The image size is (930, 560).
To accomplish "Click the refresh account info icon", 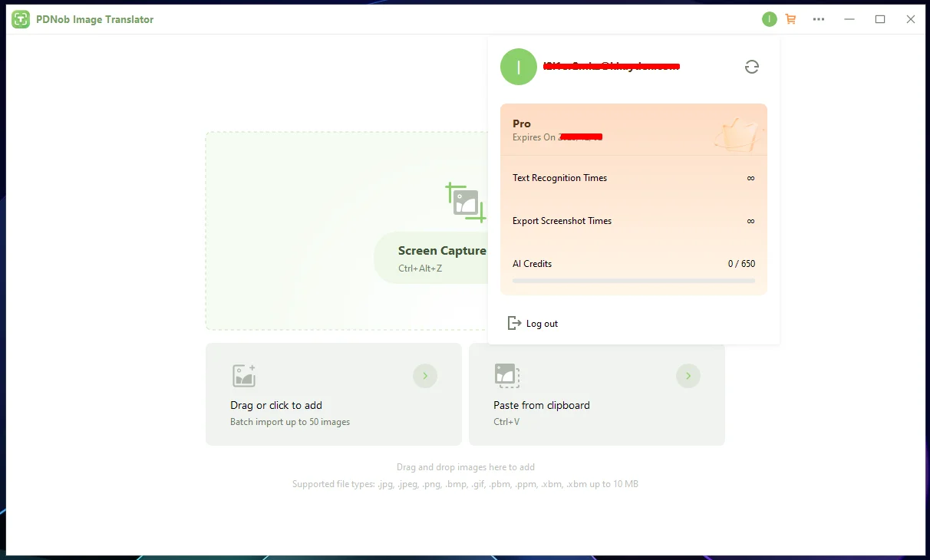I will click(752, 67).
